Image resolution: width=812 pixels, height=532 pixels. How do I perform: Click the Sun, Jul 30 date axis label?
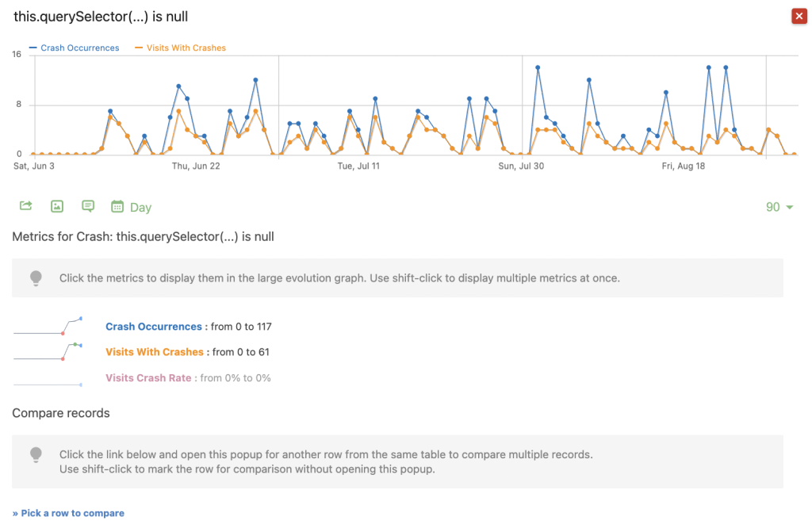[521, 166]
